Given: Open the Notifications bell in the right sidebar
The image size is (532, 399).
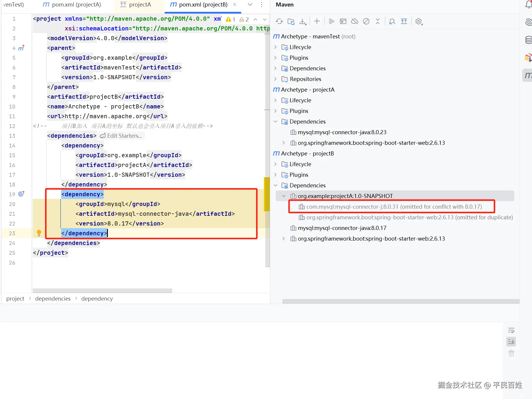Looking at the screenshot, I should pos(528,5).
